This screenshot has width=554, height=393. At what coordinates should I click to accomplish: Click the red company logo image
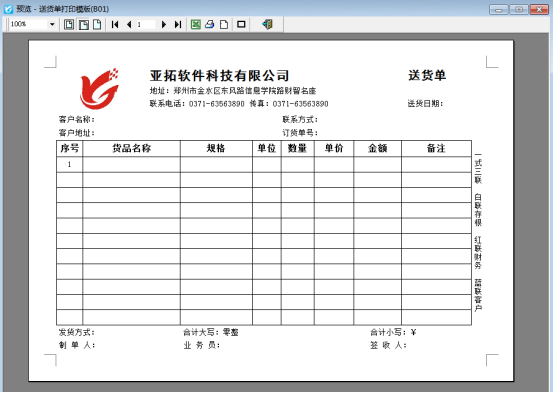tap(100, 89)
